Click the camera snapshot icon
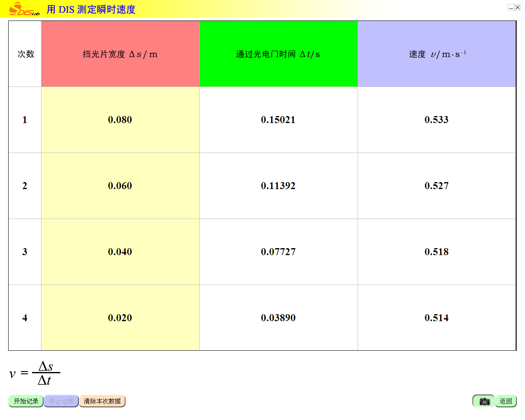The image size is (525, 420). coord(484,401)
